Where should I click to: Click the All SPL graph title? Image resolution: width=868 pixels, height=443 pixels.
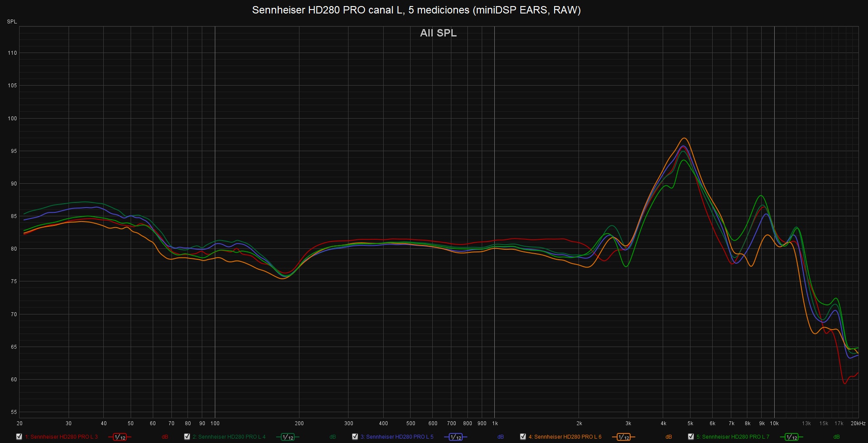pyautogui.click(x=438, y=33)
